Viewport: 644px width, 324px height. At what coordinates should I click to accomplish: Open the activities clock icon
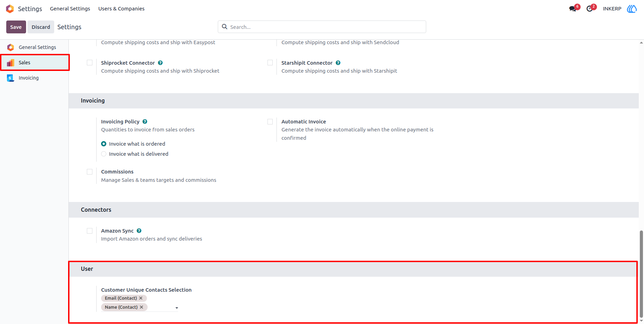(589, 9)
